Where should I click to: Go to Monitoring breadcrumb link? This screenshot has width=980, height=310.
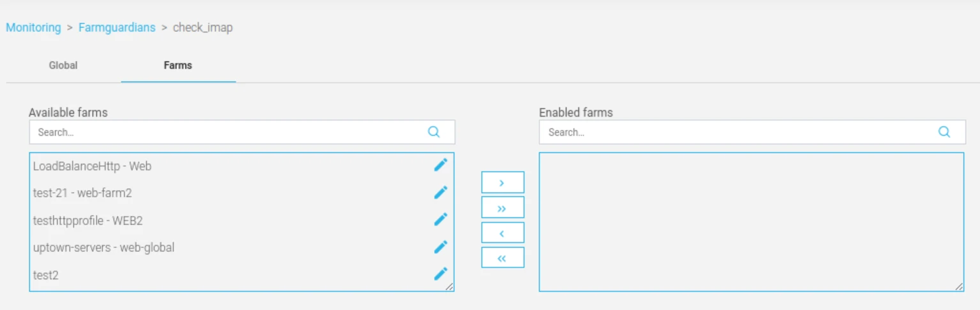tap(33, 27)
